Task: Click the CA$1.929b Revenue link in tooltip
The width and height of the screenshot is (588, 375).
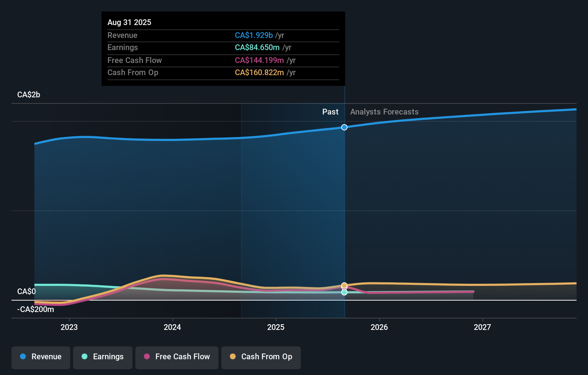Action: click(255, 35)
